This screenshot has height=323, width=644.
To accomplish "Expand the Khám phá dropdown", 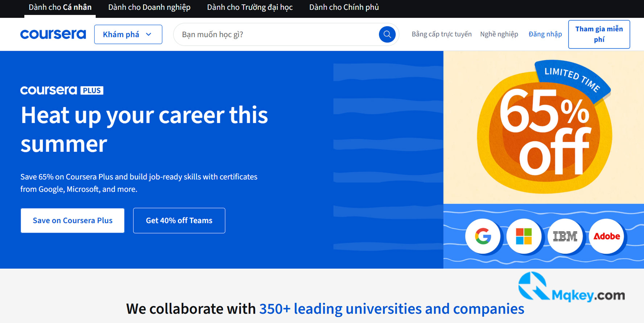I will (x=128, y=34).
